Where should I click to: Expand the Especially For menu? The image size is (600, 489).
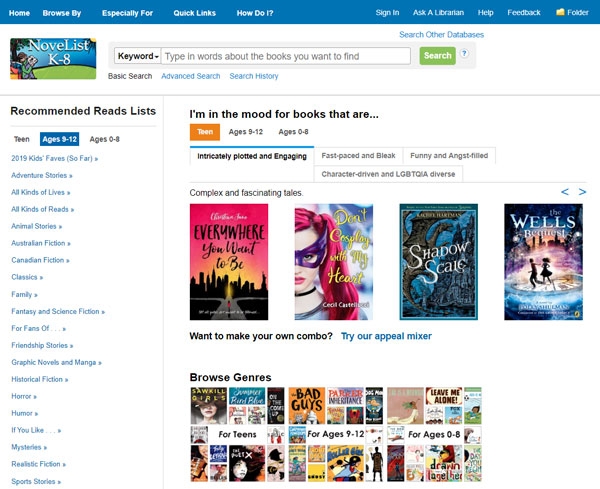127,13
